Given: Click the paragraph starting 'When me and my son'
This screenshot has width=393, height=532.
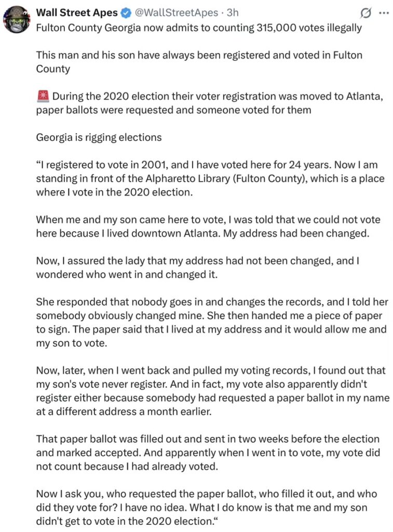Looking at the screenshot, I should pyautogui.click(x=202, y=227).
